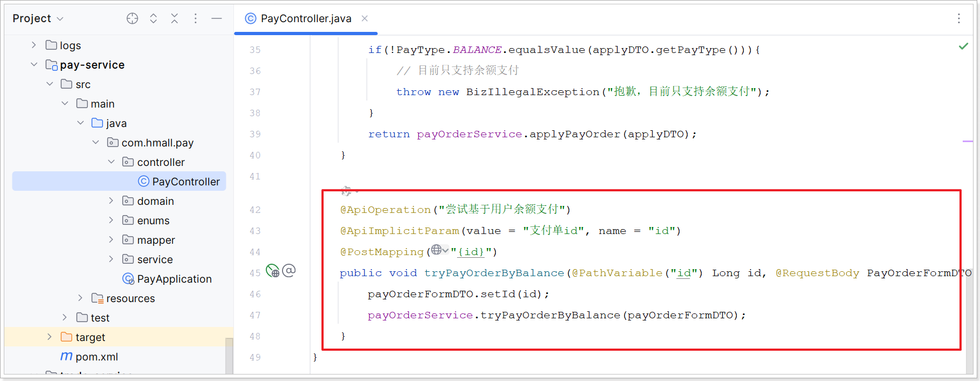Click the line 36 Chinese comment
Screen dimensions: 980x381
pos(457,71)
